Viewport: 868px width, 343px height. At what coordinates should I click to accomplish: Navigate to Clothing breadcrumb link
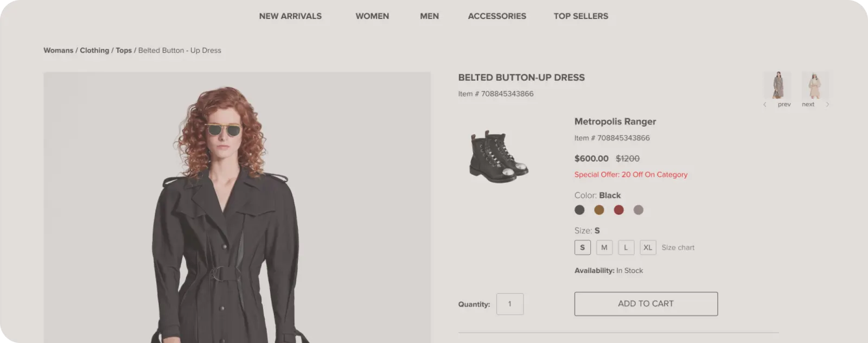[x=94, y=50]
